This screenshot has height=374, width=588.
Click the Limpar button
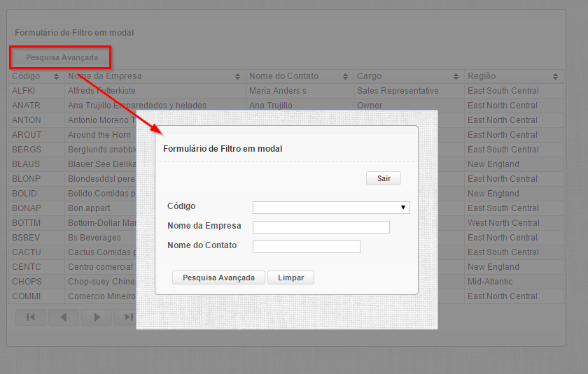(290, 278)
